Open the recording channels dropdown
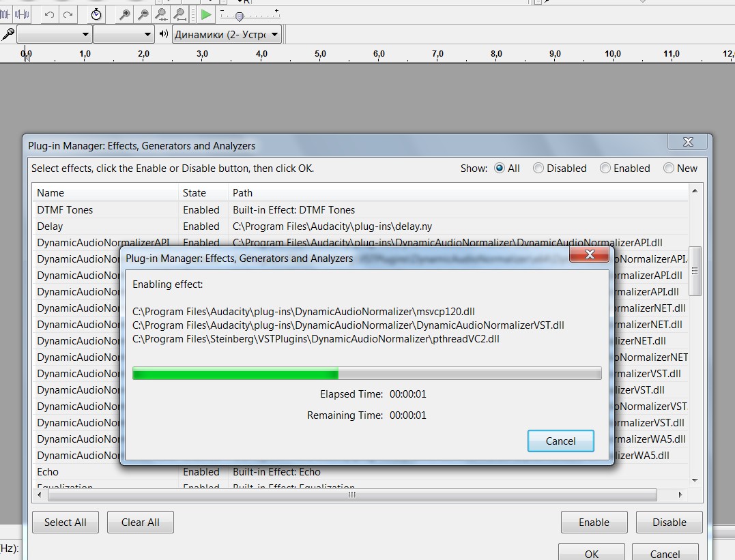The image size is (735, 560). [x=124, y=34]
